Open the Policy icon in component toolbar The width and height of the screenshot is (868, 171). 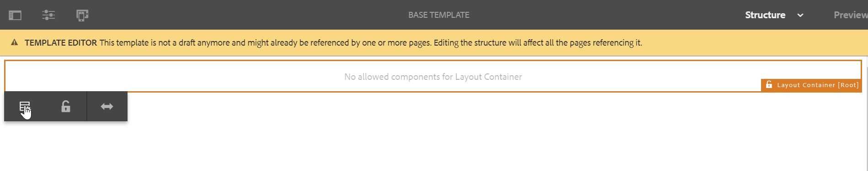(x=25, y=107)
